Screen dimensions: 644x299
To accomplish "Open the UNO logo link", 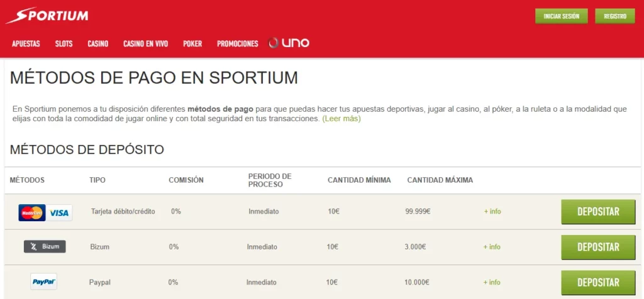I will coord(289,43).
